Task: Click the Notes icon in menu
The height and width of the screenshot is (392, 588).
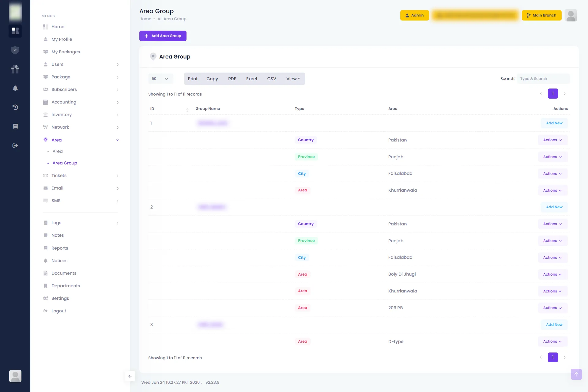Action: [45, 235]
